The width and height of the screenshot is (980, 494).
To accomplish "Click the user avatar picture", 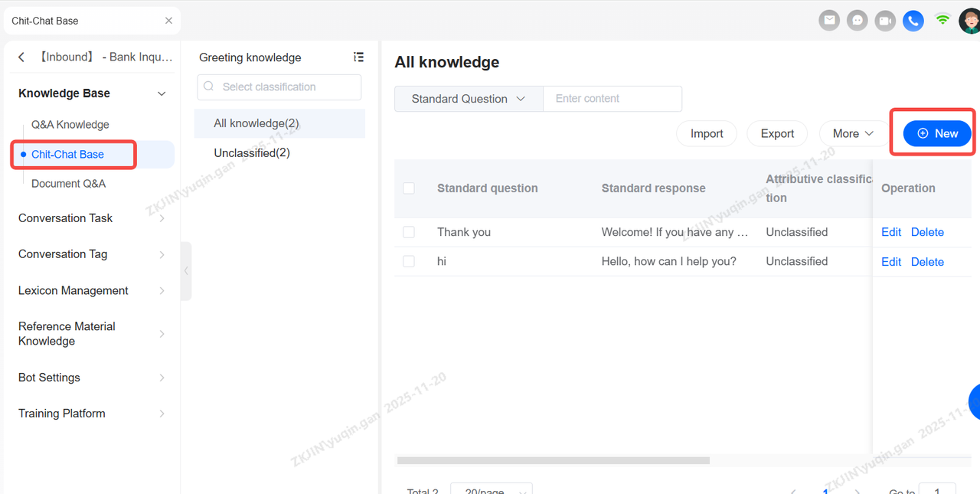I will click(x=970, y=21).
